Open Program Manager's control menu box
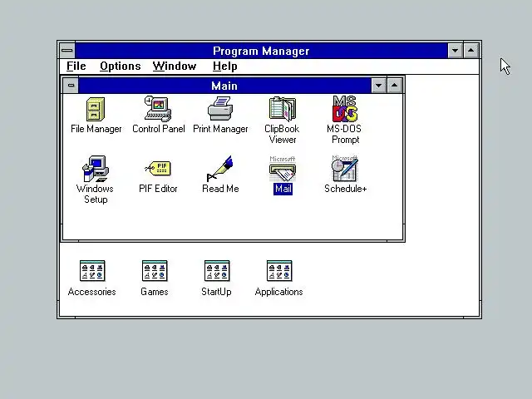 coord(67,51)
